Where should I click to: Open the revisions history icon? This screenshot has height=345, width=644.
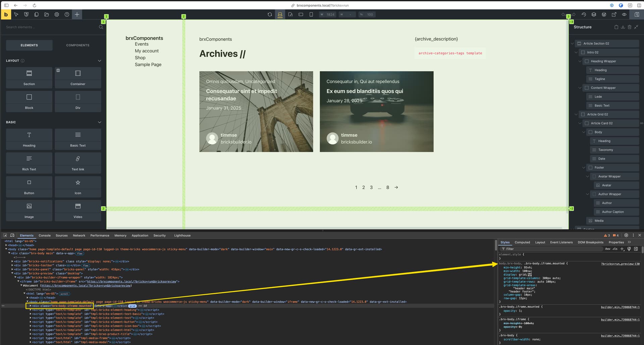[584, 14]
